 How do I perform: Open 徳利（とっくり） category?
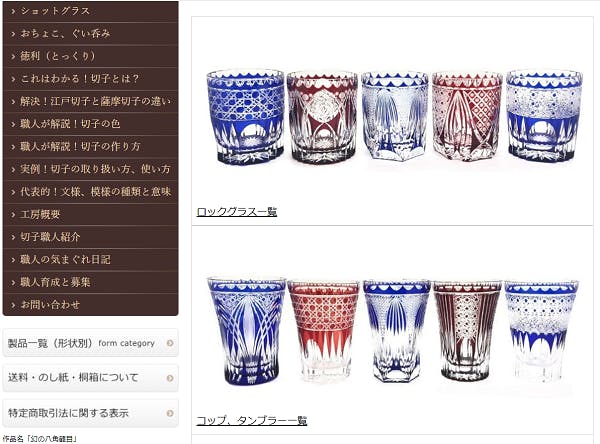(x=90, y=56)
